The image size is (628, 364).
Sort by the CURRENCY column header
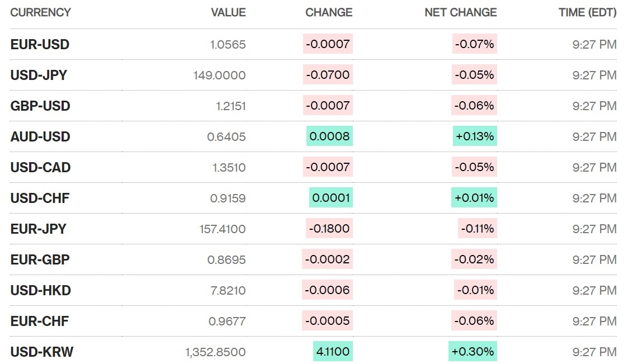pyautogui.click(x=40, y=12)
